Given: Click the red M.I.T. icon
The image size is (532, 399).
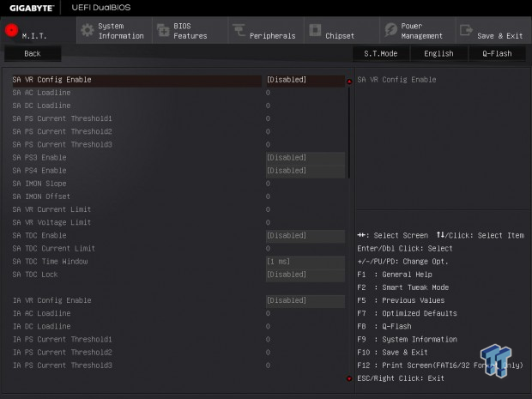Looking at the screenshot, I should (11, 30).
